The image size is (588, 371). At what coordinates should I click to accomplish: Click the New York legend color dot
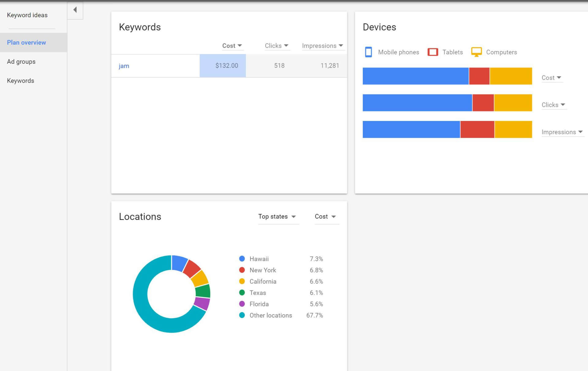[242, 270]
